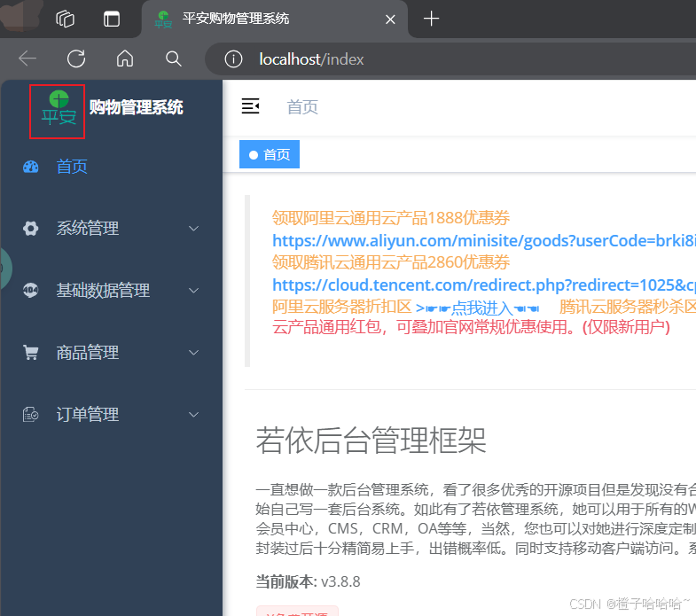Click the address bar showing localhost/index

pos(450,59)
